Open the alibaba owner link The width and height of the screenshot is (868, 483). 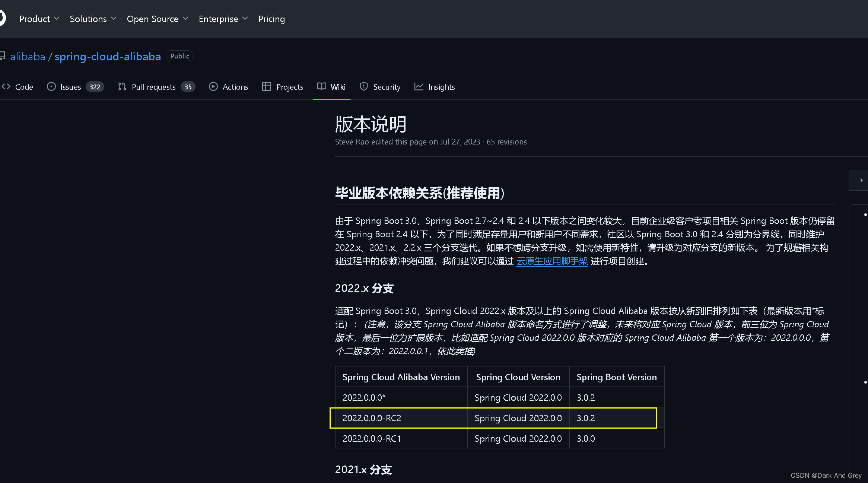28,56
